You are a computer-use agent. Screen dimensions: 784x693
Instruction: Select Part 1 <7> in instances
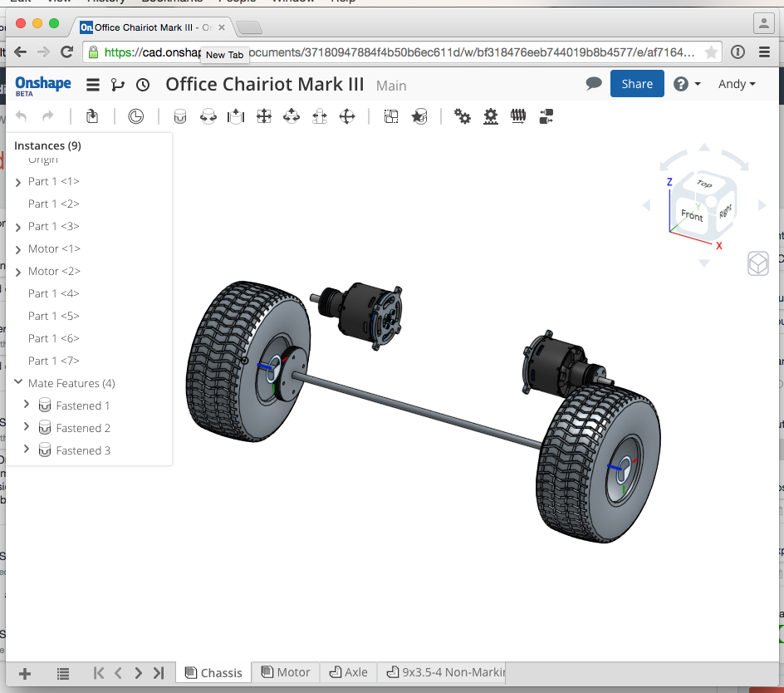[x=54, y=361]
